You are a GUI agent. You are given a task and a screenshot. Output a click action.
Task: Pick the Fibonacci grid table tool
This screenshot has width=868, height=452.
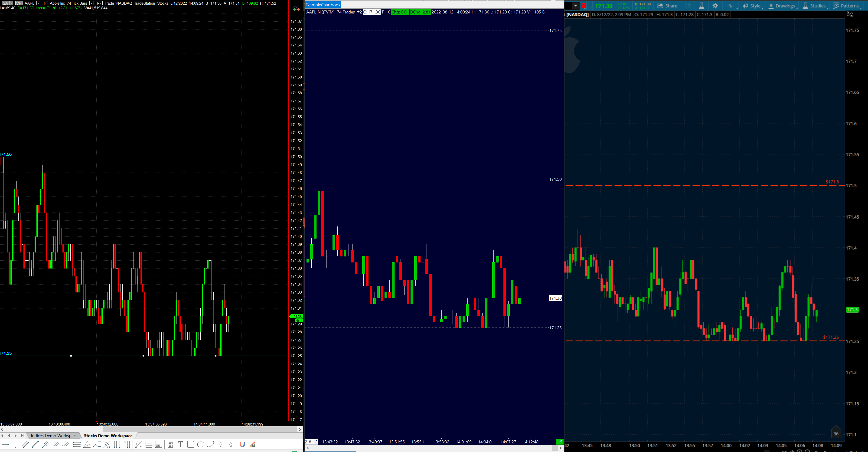[149, 444]
